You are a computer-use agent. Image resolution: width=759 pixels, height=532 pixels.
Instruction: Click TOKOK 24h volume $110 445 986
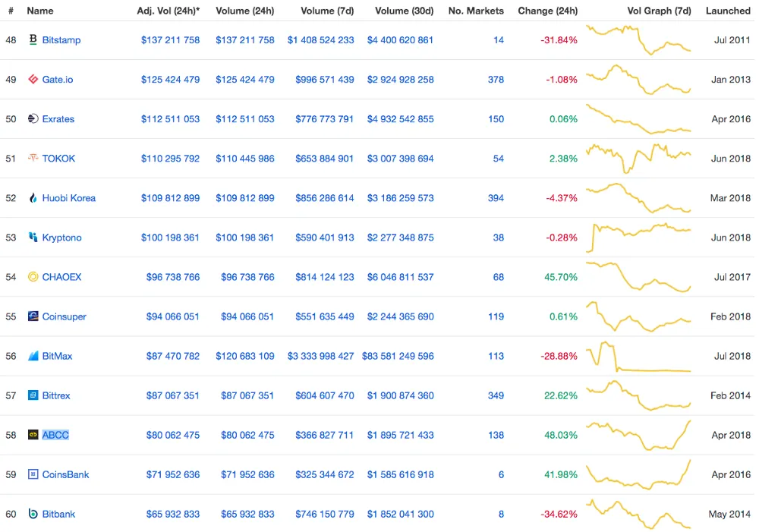pyautogui.click(x=245, y=159)
